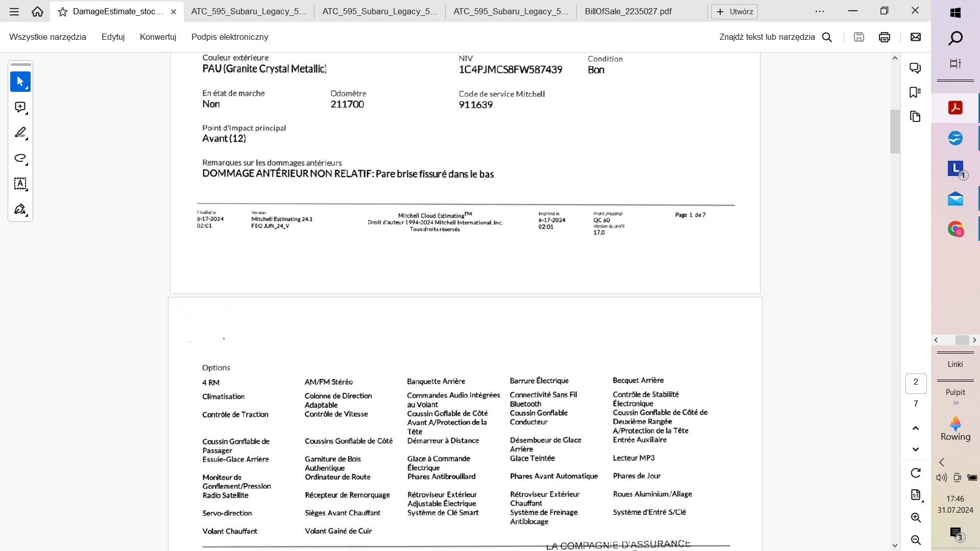Select the fill and sign pen tool
The height and width of the screenshot is (551, 980).
20,209
